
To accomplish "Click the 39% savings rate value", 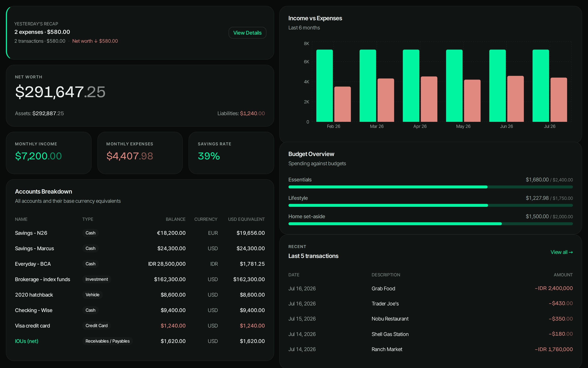I will (x=209, y=156).
